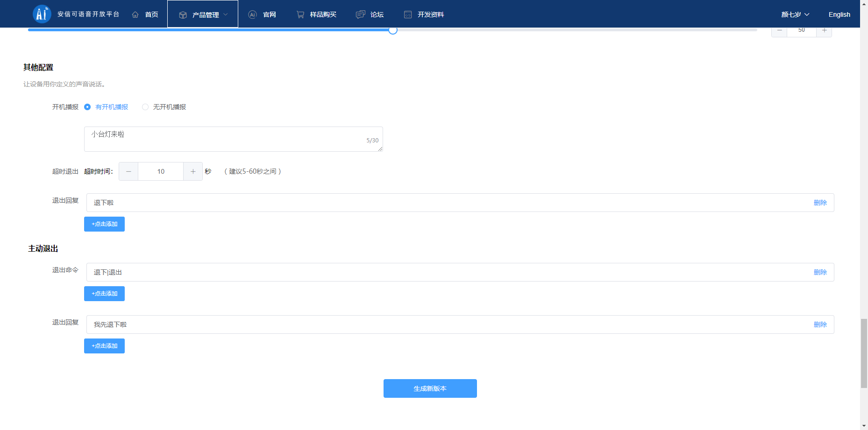Click plus on the top slider stepper
Image resolution: width=868 pixels, height=430 pixels.
click(x=824, y=31)
